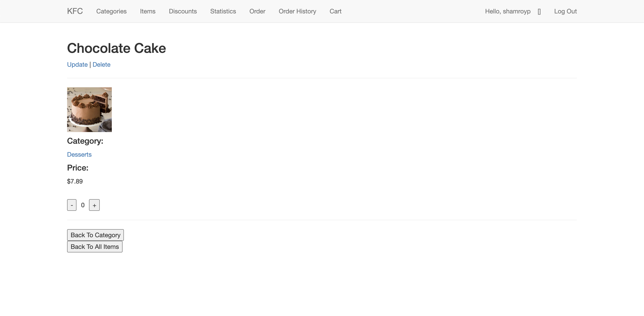This screenshot has width=644, height=316.
Task: Increase quantity with plus button
Action: [x=94, y=205]
